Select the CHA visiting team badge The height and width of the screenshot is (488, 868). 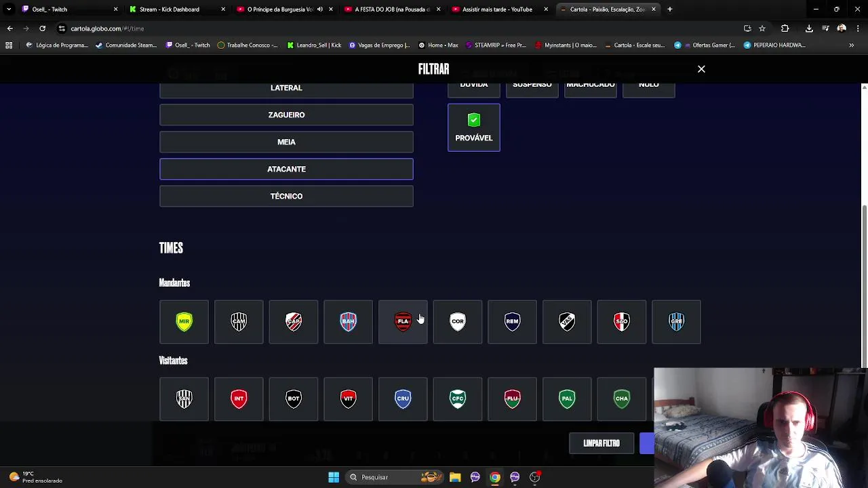pyautogui.click(x=622, y=399)
